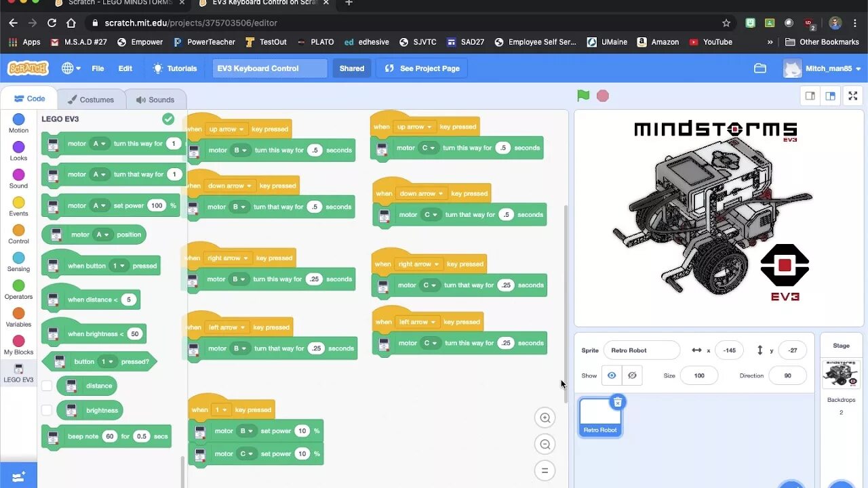Screen dimensions: 868x488
Task: Open the Edit menu
Action: click(x=125, y=68)
